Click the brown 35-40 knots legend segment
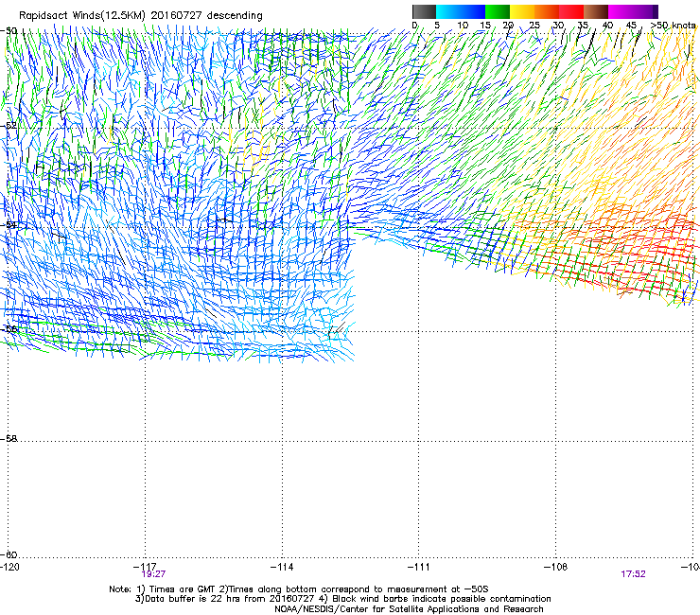The height and width of the screenshot is (615, 700). coord(596,11)
